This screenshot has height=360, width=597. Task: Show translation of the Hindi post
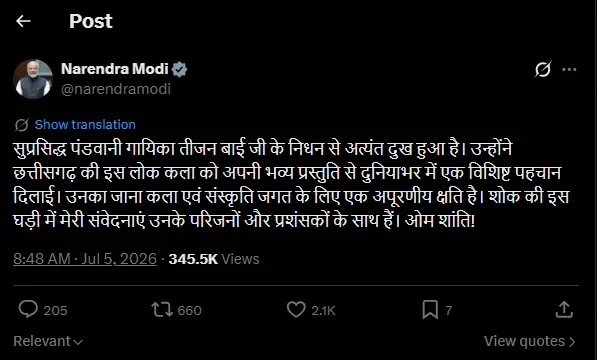85,125
